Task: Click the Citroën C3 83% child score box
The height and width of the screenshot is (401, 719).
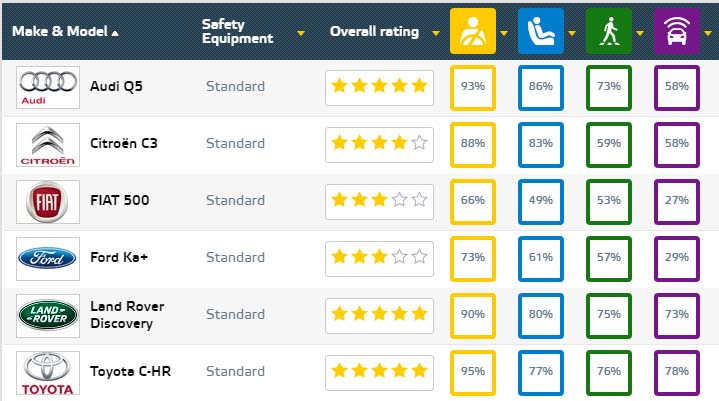Action: pyautogui.click(x=541, y=144)
